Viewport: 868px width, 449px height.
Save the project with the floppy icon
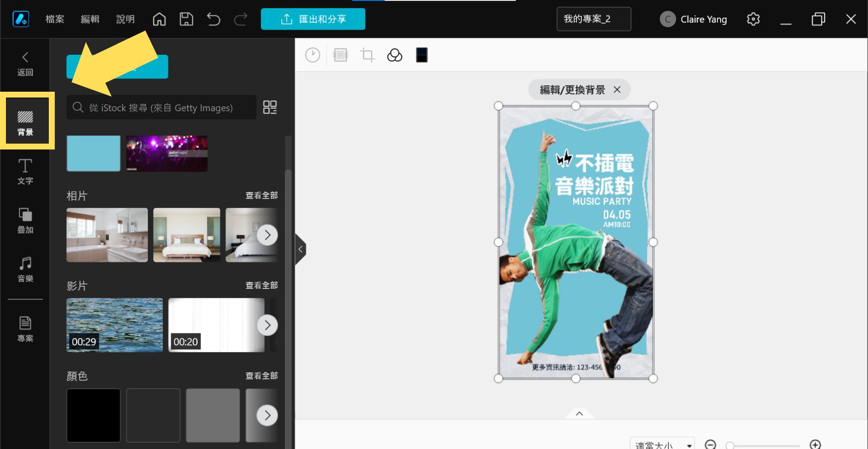point(186,19)
